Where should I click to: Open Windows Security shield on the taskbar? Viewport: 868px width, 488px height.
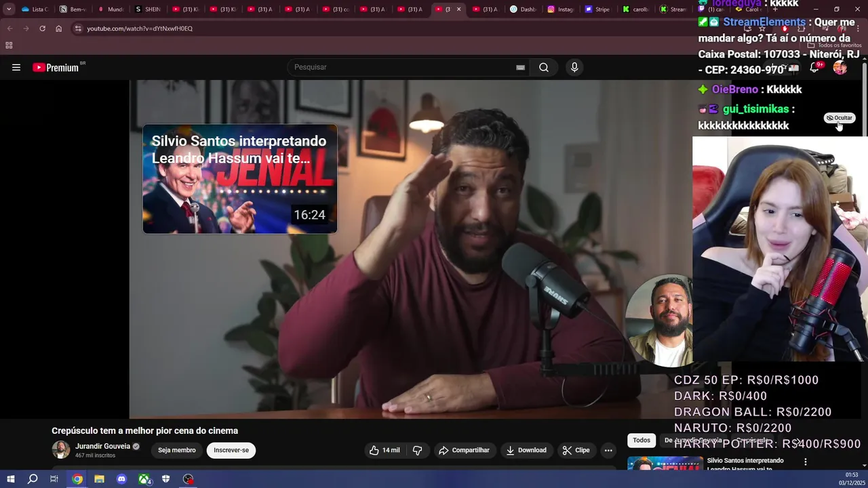(165, 479)
